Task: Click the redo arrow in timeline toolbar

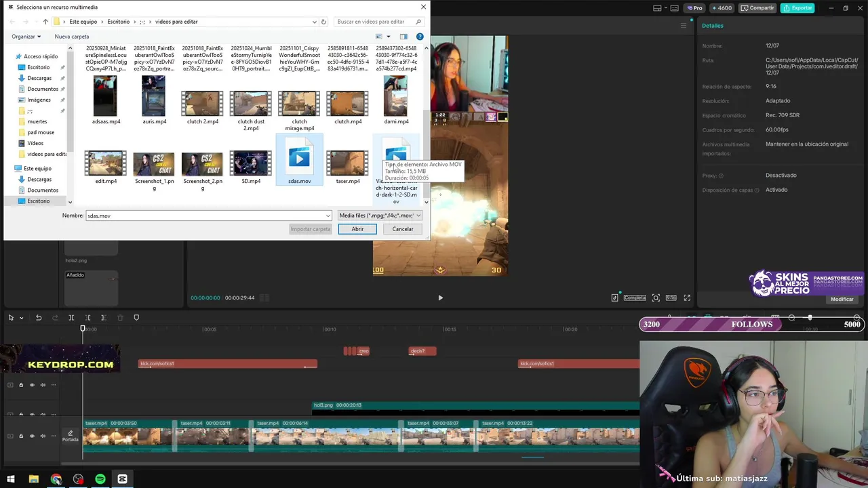Action: (55, 317)
